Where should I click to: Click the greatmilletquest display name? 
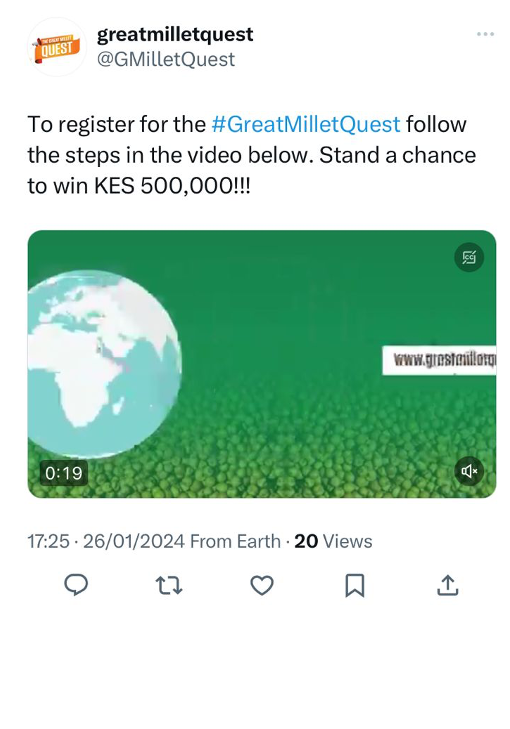click(175, 34)
